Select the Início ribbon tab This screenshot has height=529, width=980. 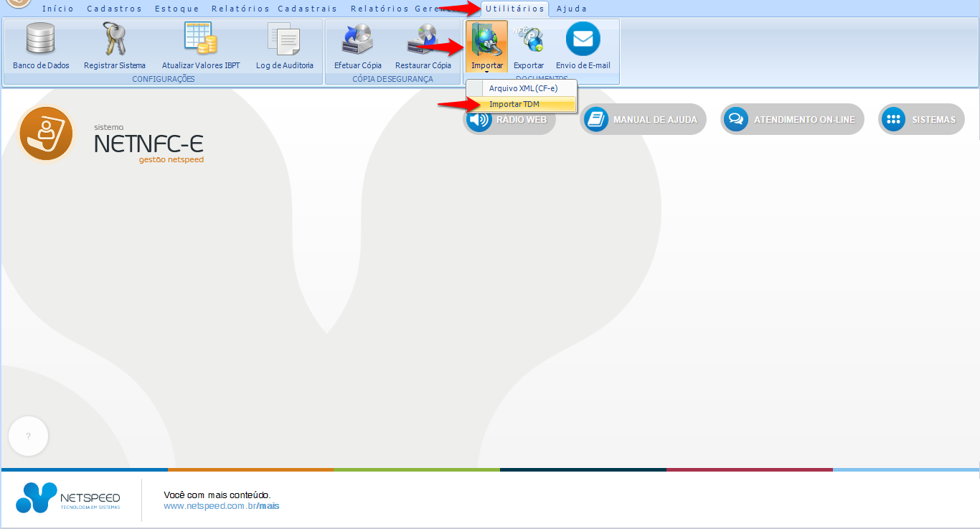point(58,9)
